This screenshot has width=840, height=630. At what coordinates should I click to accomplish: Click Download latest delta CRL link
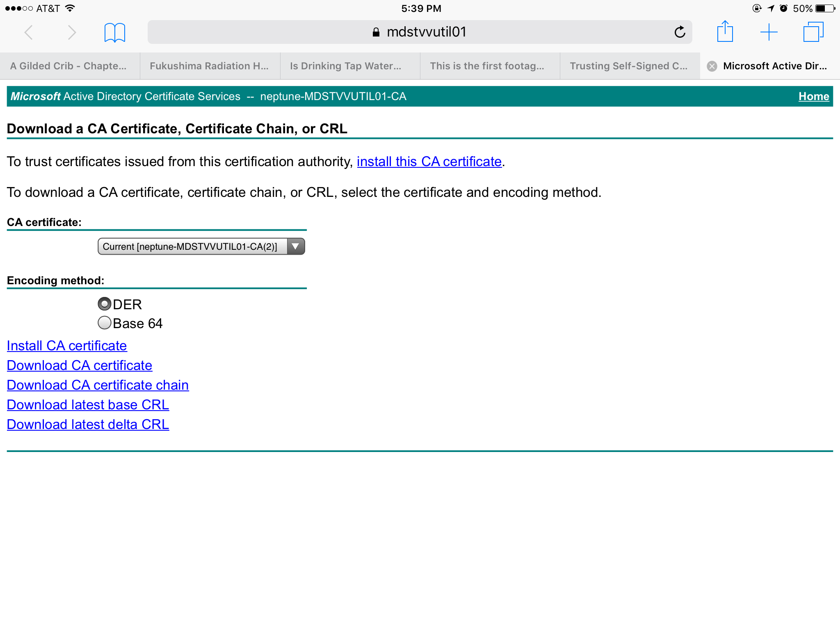coord(88,425)
